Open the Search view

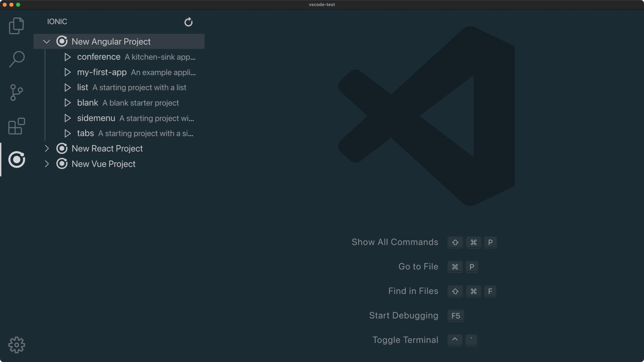(x=16, y=59)
